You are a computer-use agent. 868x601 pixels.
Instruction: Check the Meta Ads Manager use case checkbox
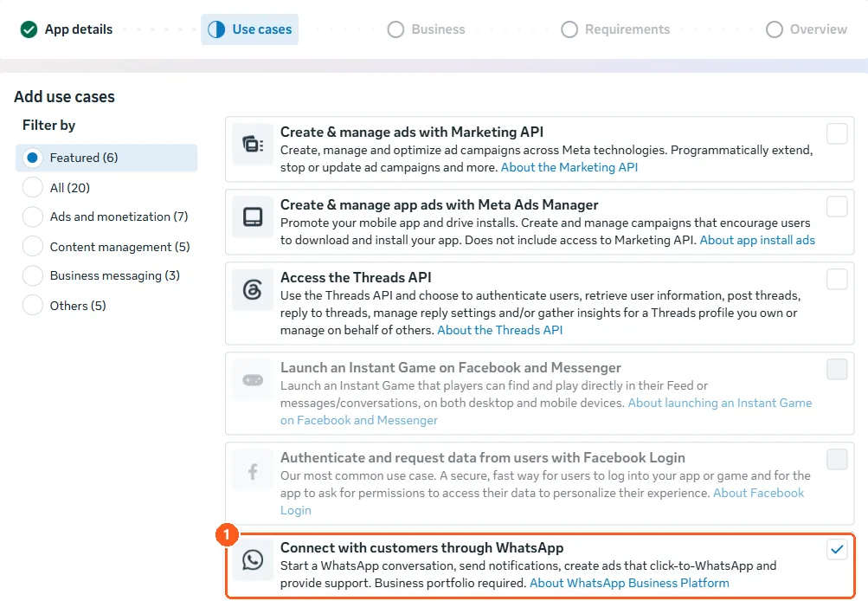[837, 206]
